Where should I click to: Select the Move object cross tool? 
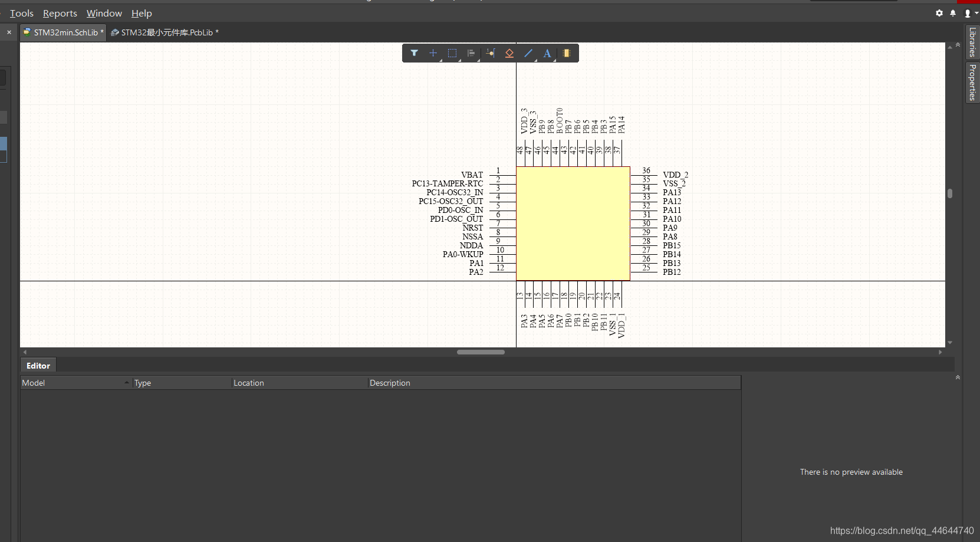pyautogui.click(x=433, y=53)
